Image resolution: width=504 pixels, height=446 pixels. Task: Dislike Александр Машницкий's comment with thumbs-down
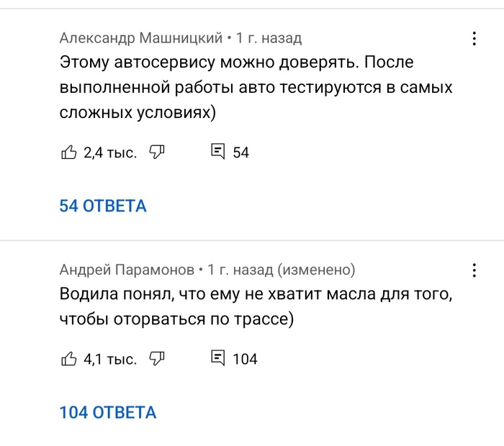coord(157,151)
